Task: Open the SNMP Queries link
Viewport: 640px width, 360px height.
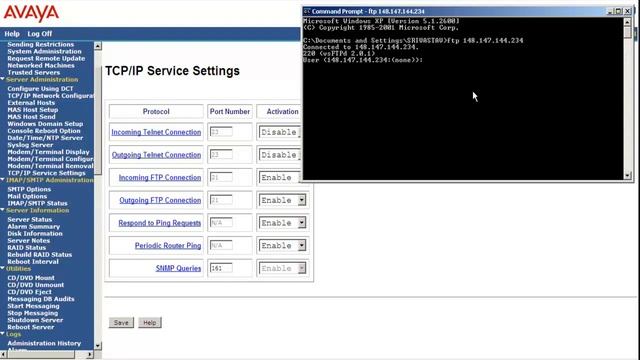Action: coord(178,268)
